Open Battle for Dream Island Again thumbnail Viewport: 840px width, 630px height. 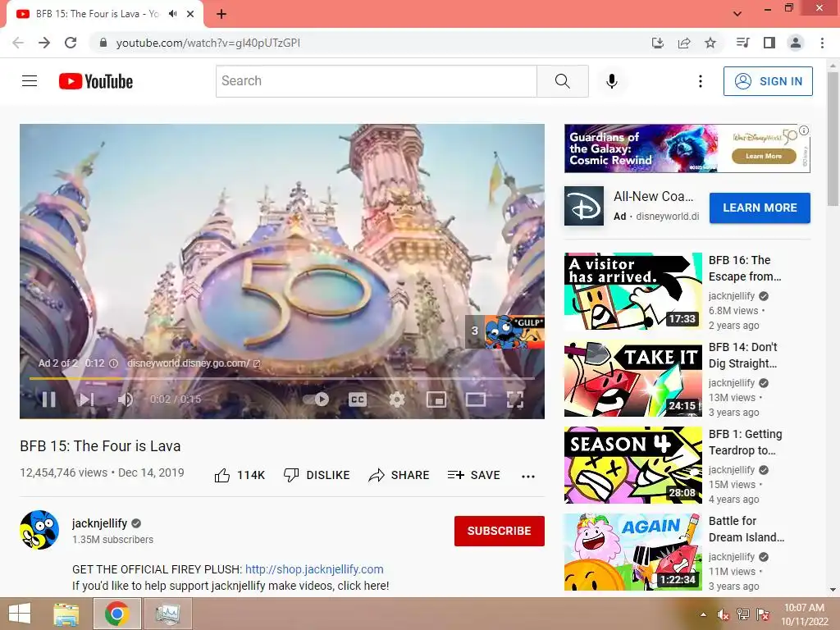(632, 552)
